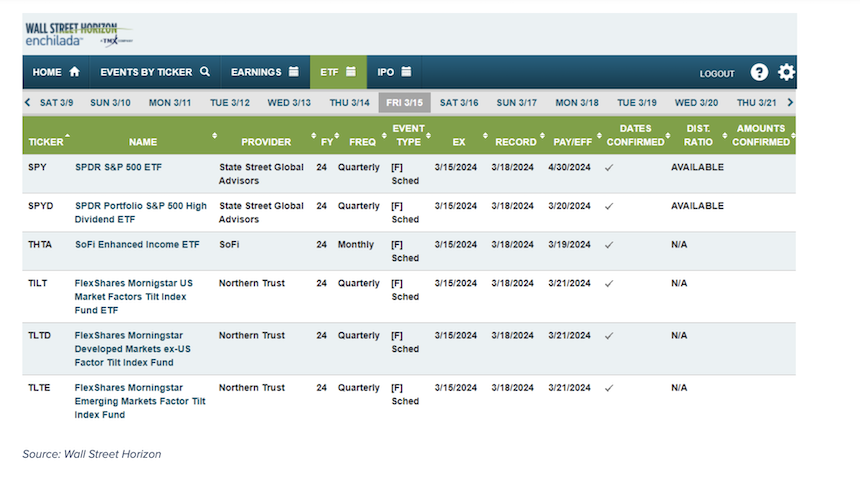This screenshot has height=483, width=860.
Task: Sort table by PAY/EFF column
Action: 573,142
